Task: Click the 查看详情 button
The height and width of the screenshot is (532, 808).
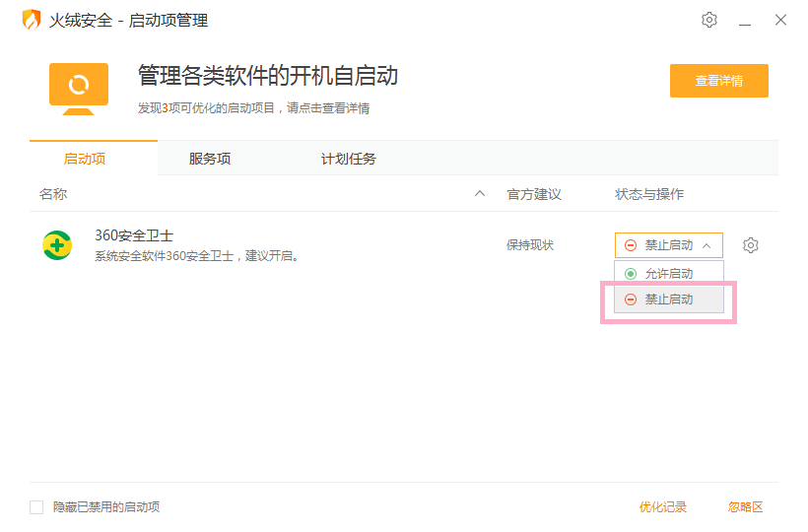Action: click(719, 81)
